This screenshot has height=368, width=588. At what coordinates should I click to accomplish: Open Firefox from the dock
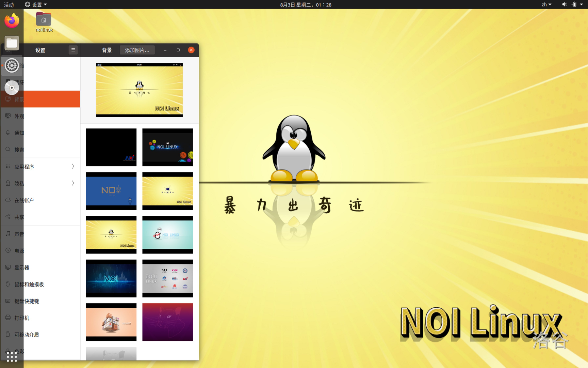(12, 21)
